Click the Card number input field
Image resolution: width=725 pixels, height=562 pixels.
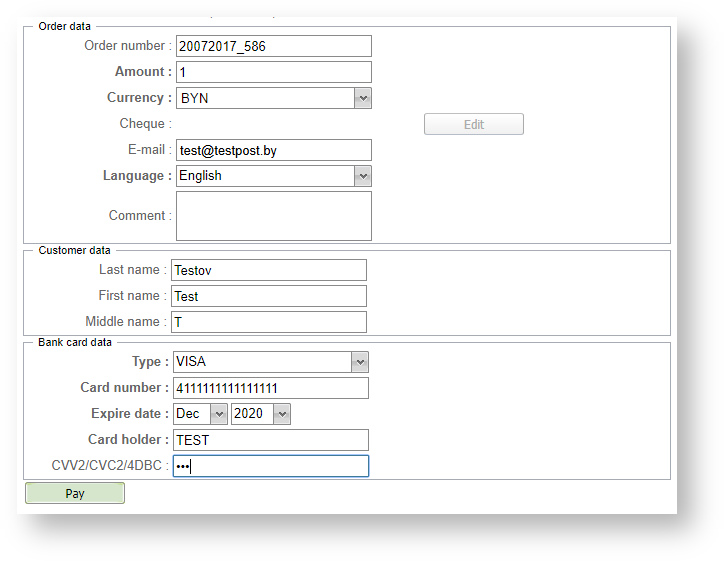(270, 388)
